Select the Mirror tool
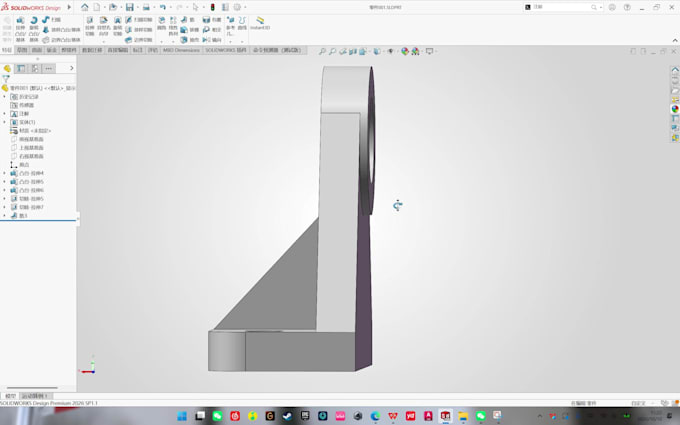 212,40
